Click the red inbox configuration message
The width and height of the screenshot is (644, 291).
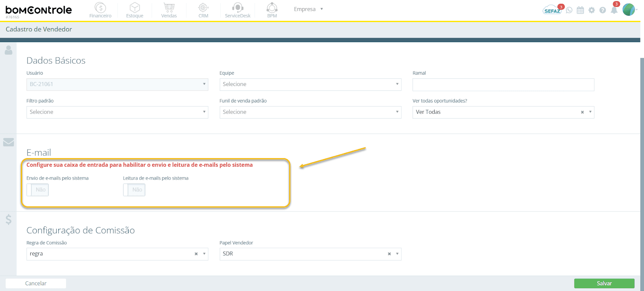pyautogui.click(x=140, y=165)
